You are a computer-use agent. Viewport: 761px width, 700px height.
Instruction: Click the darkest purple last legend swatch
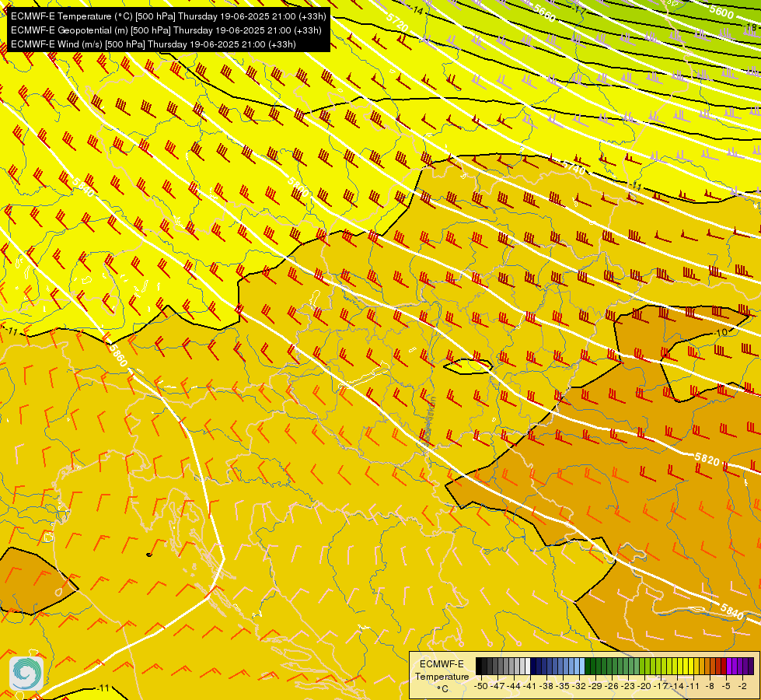pyautogui.click(x=751, y=666)
